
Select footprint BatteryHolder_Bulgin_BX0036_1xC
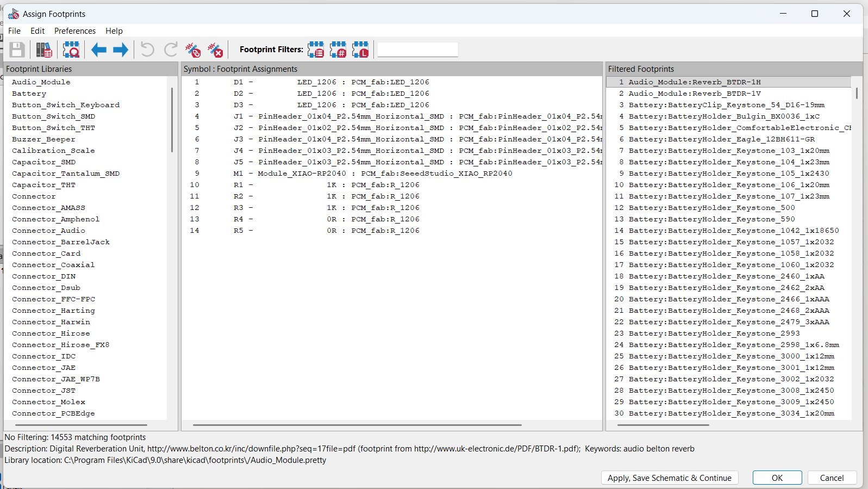point(729,116)
